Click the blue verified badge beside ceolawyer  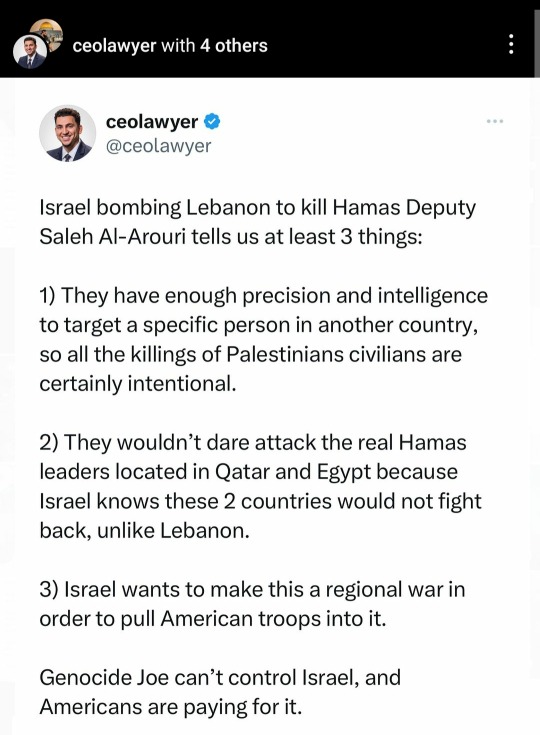pos(212,121)
